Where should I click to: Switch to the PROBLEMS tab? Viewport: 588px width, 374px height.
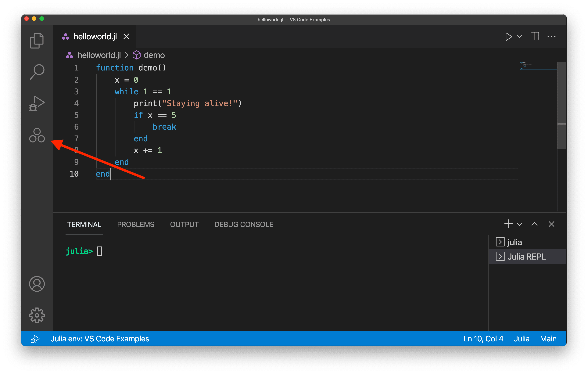135,225
